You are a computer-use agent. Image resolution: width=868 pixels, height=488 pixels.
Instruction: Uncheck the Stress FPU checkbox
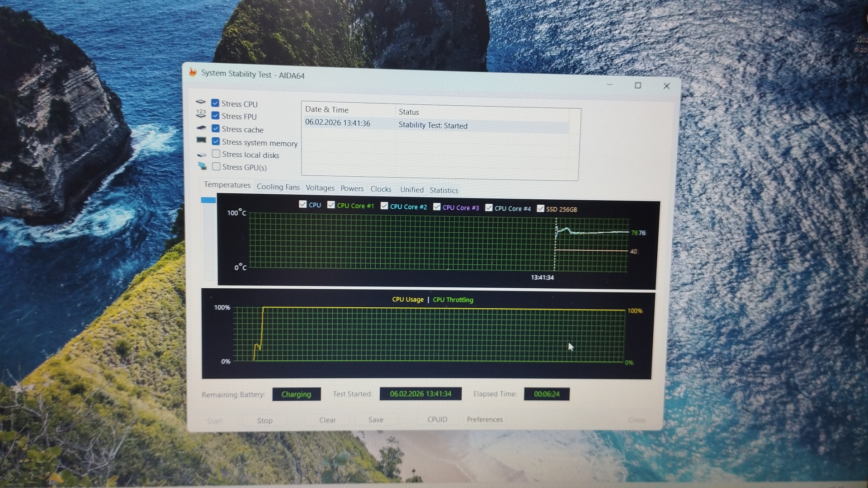coord(216,116)
